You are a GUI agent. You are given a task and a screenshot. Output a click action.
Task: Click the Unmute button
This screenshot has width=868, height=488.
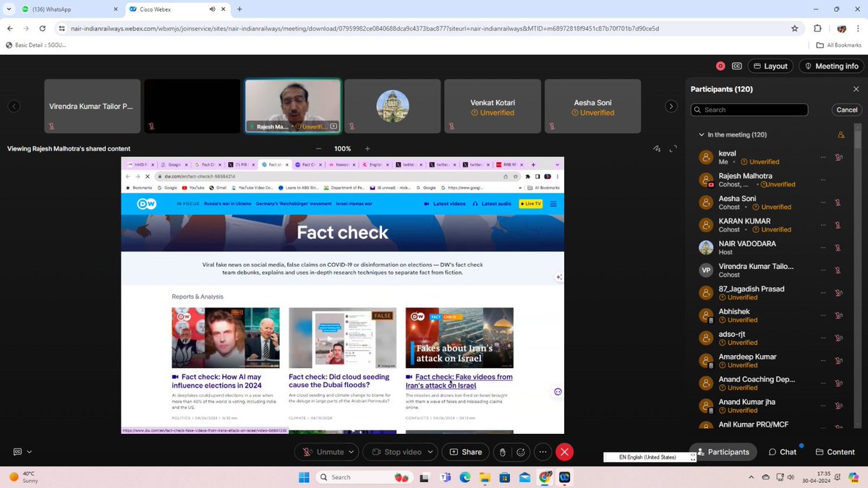point(323,452)
